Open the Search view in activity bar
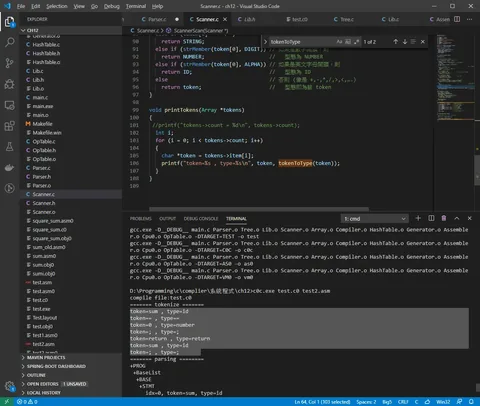 10,42
